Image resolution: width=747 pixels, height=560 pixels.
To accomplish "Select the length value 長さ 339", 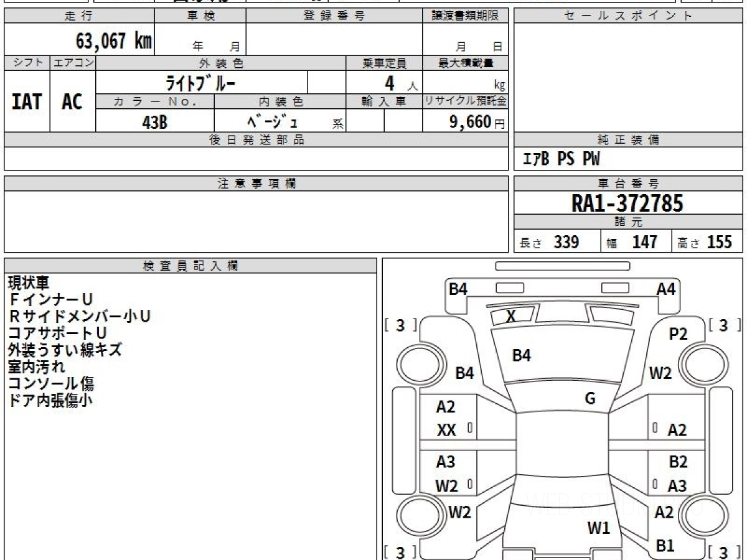I will coord(549,242).
